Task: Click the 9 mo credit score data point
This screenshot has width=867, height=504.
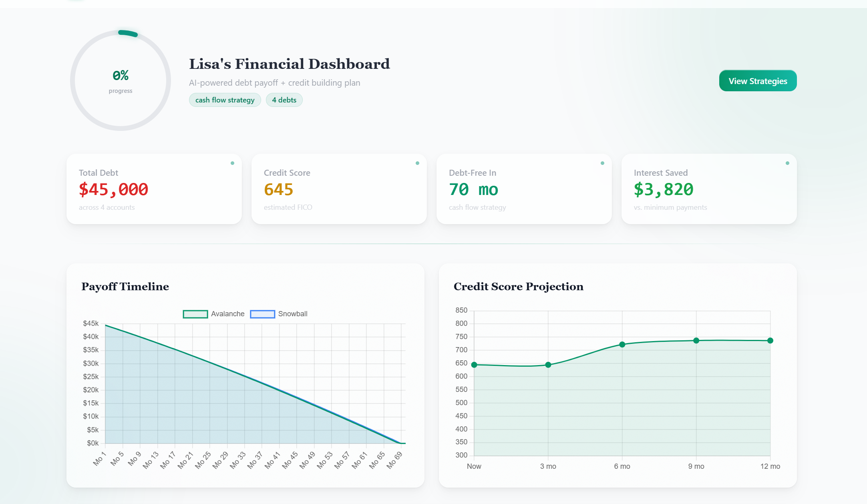Action: 696,341
